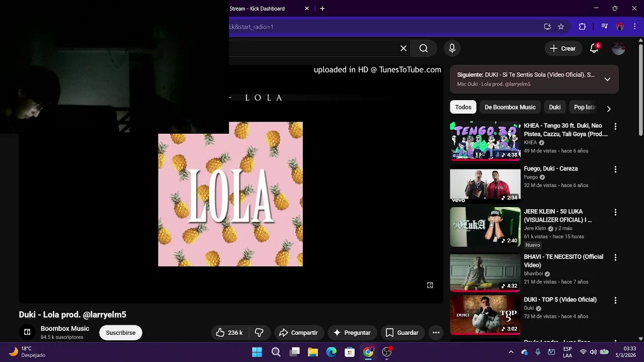
Task: Open YouTube notifications bell
Action: pyautogui.click(x=594, y=48)
